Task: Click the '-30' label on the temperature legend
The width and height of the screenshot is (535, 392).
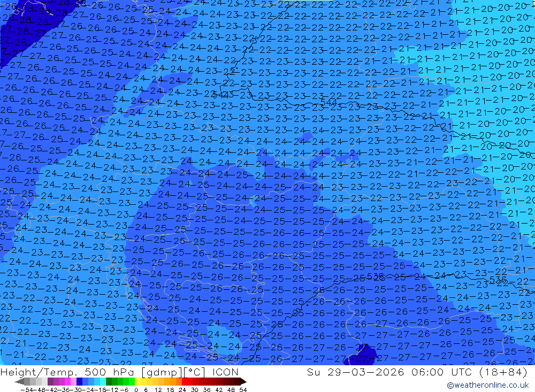Action: (x=77, y=390)
